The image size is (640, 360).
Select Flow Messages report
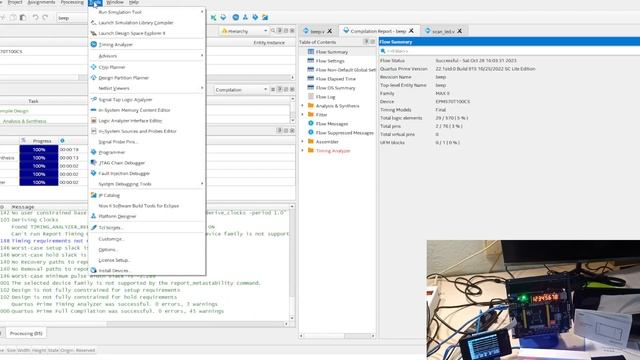point(331,124)
